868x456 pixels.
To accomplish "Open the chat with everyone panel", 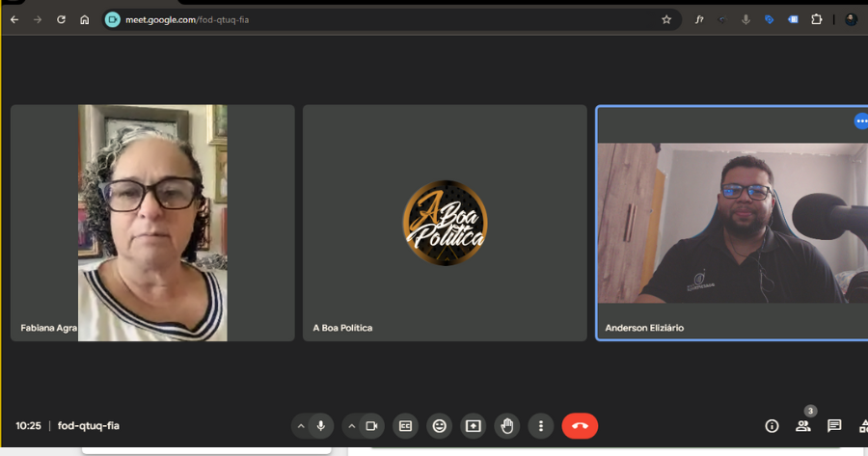I will click(x=834, y=426).
